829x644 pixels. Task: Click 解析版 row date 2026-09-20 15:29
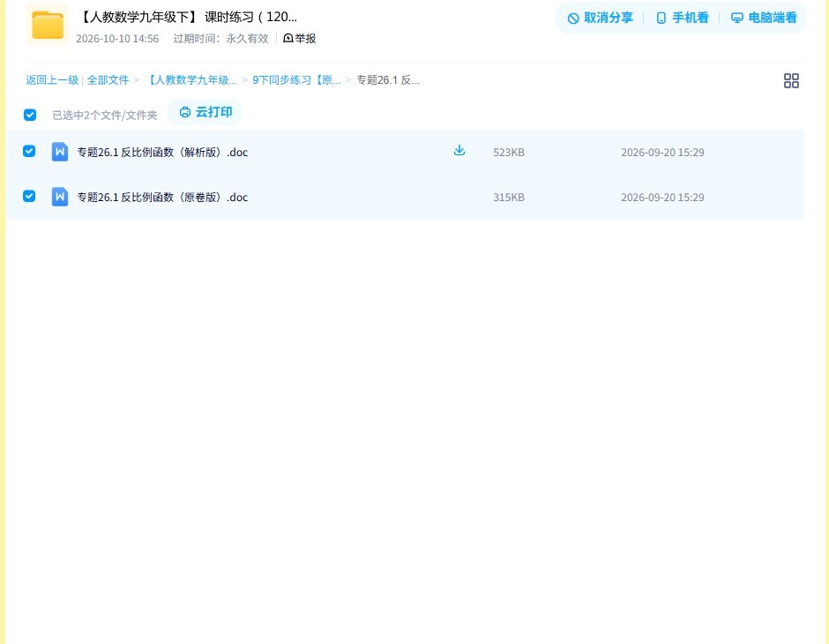[662, 153]
